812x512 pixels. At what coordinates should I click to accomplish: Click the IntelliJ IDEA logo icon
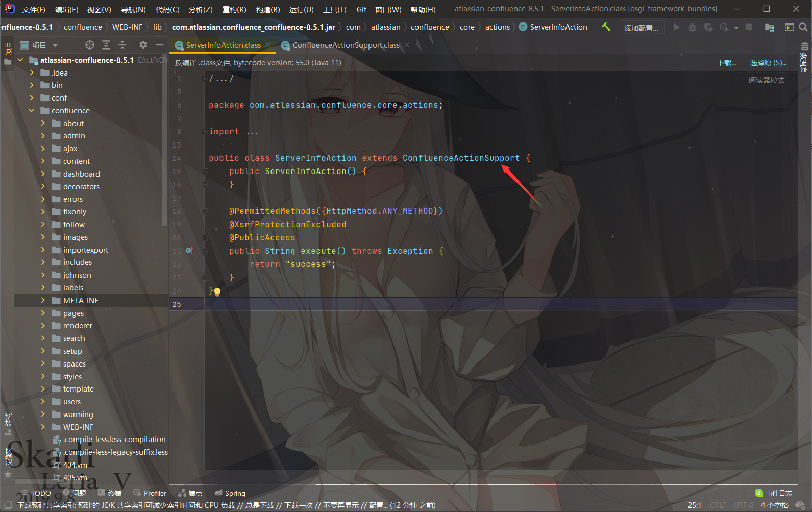coord(9,9)
